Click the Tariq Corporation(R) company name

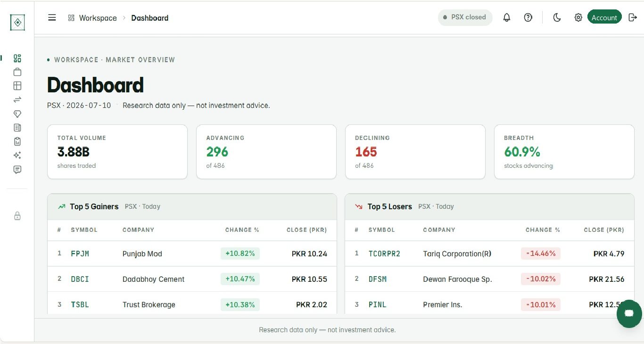457,254
